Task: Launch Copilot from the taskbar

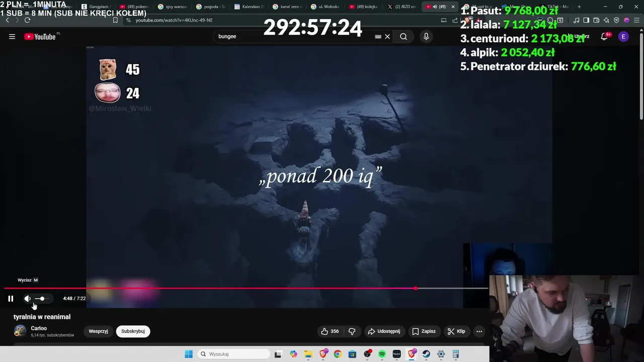Action: 293,354
